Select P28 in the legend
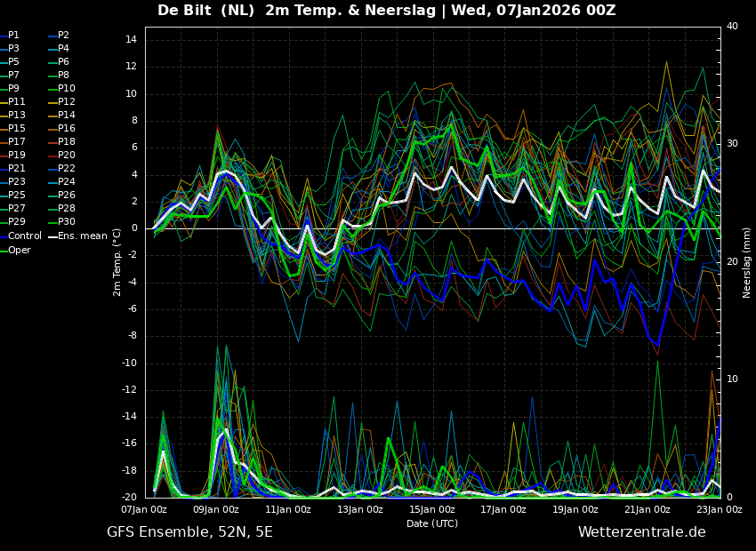This screenshot has height=551, width=756. pos(61,209)
